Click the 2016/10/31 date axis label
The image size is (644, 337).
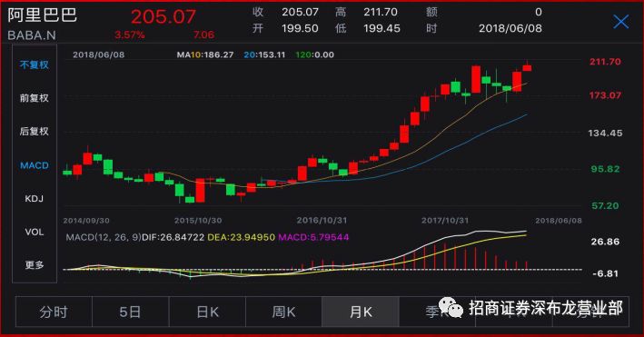click(x=322, y=221)
